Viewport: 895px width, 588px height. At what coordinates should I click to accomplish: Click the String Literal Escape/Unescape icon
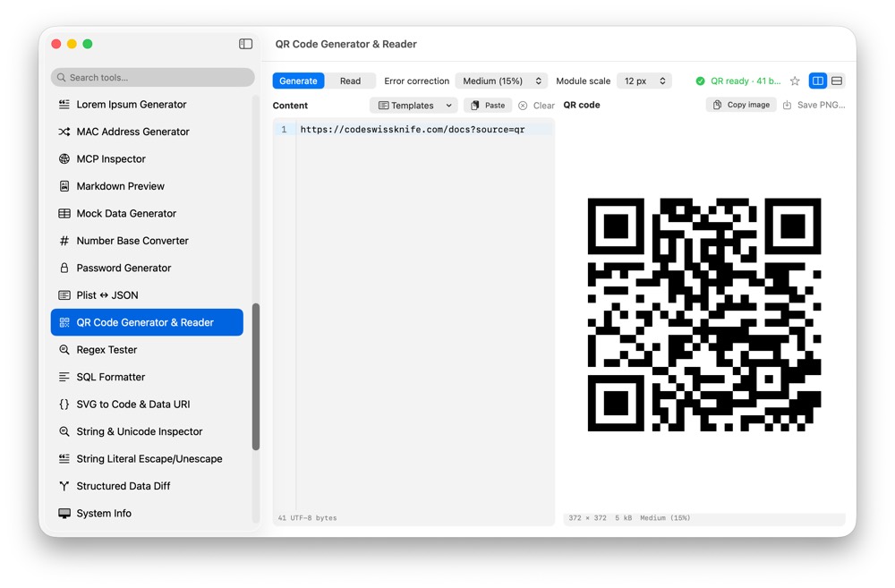(64, 459)
